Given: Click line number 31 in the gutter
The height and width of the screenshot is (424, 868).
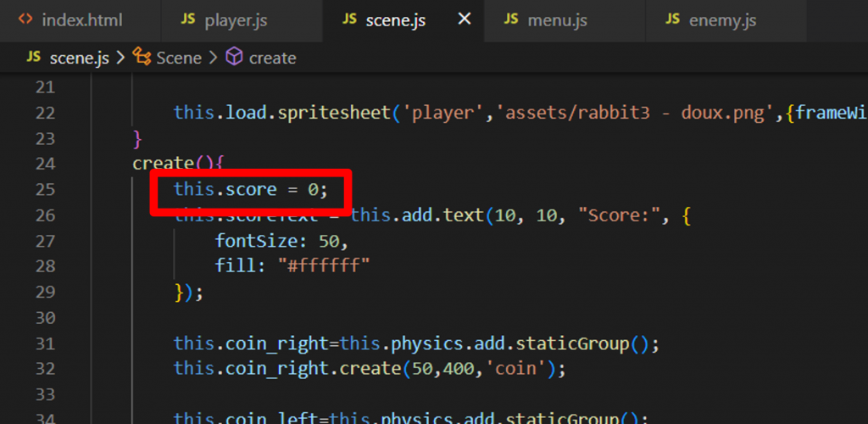Looking at the screenshot, I should point(45,343).
